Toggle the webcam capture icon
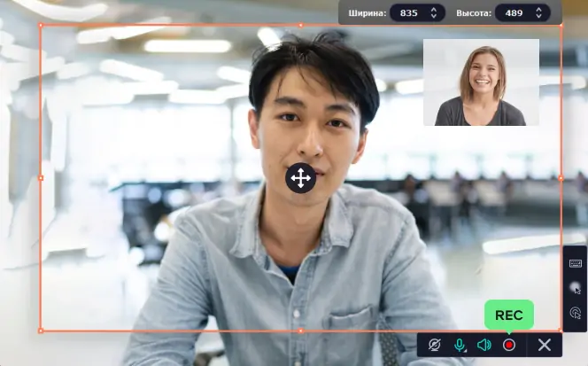This screenshot has width=588, height=366. (x=434, y=345)
